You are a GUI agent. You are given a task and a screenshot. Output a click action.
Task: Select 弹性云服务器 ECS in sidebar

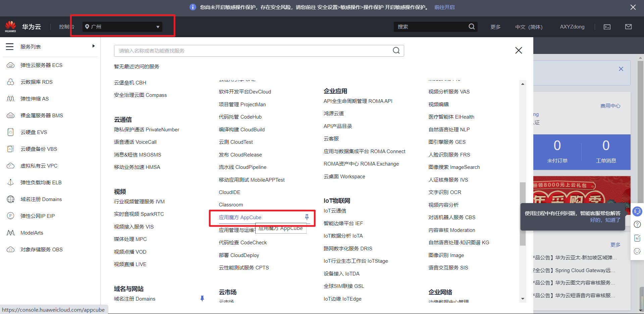click(41, 65)
